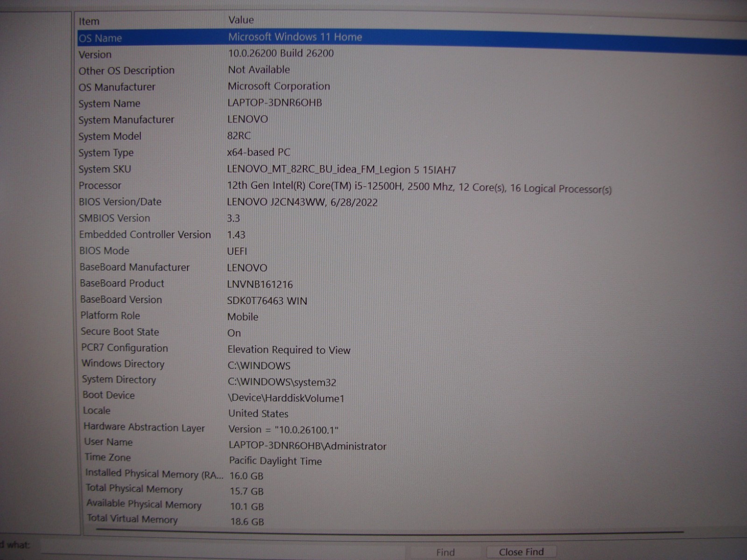Click the SKU value containing Legion 5 15IAH7

click(341, 170)
